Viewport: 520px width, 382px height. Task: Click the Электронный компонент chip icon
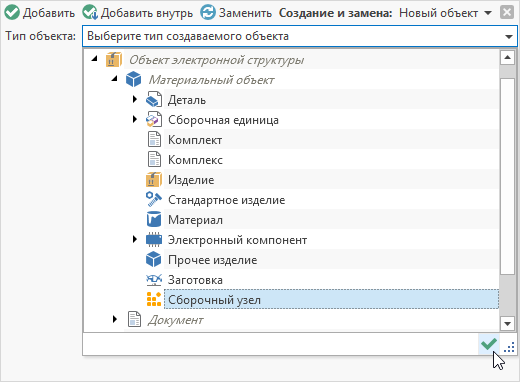[154, 240]
